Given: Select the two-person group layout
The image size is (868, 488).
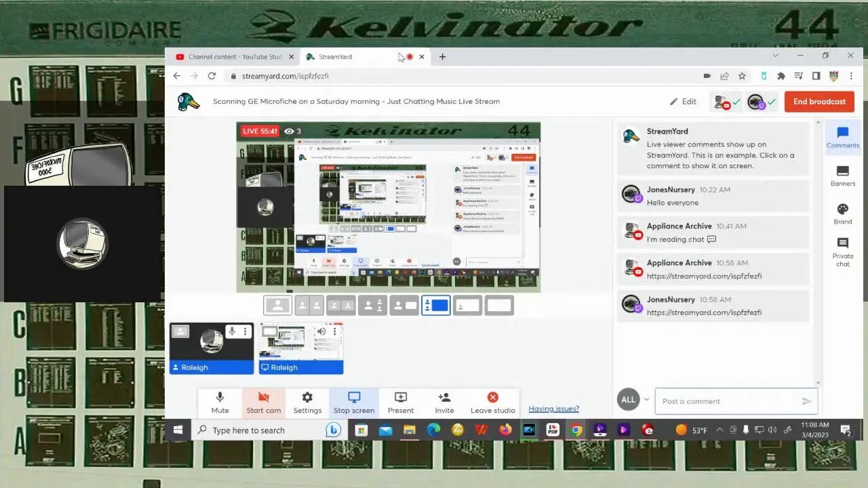Looking at the screenshot, I should point(341,306).
